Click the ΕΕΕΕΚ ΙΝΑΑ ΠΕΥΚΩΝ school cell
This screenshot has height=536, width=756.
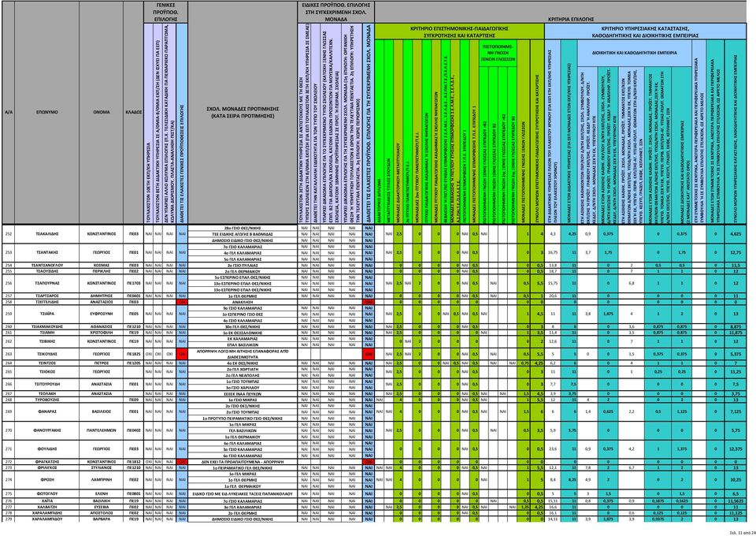[x=243, y=393]
